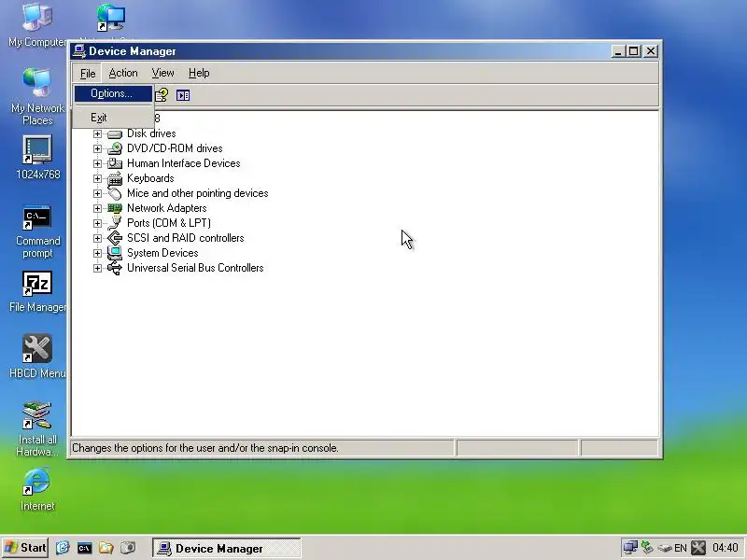Select the Ports (COM & LPT) label

[169, 223]
